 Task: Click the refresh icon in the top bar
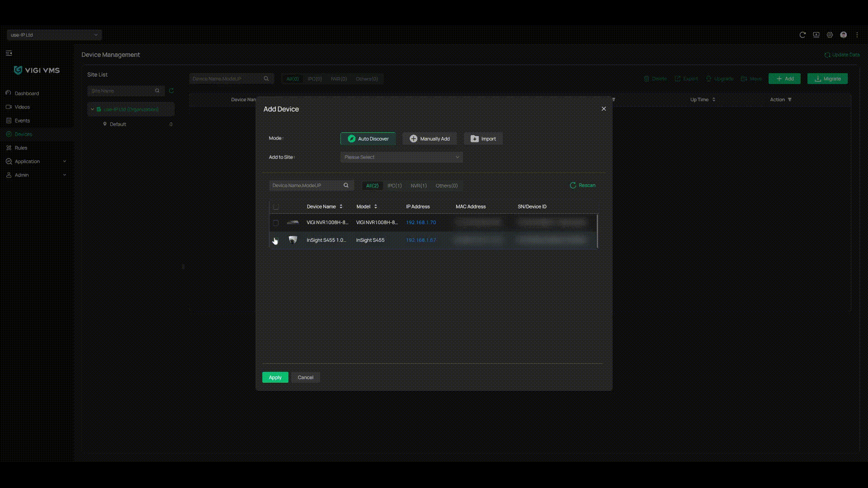(x=802, y=35)
